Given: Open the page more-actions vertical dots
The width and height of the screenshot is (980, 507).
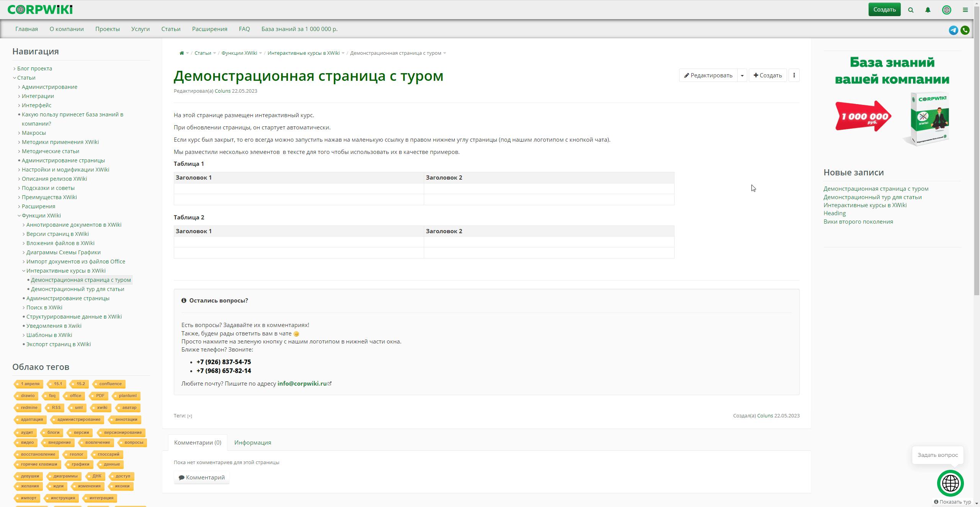Looking at the screenshot, I should [794, 75].
